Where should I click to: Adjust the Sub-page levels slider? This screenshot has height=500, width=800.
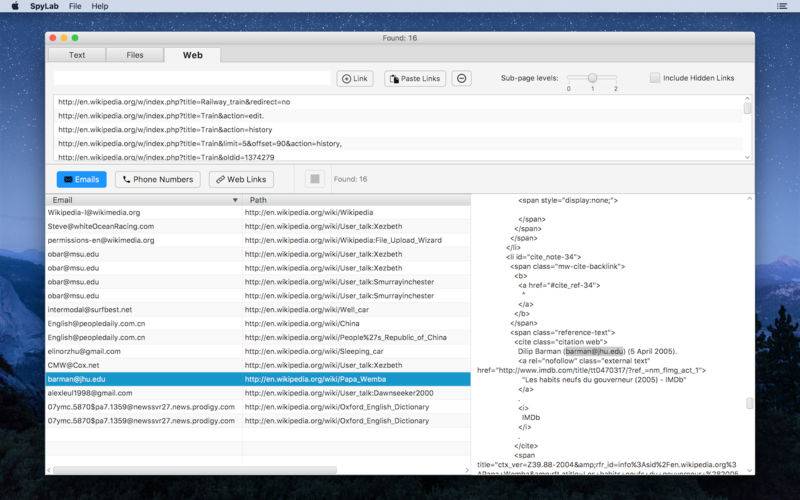[592, 78]
